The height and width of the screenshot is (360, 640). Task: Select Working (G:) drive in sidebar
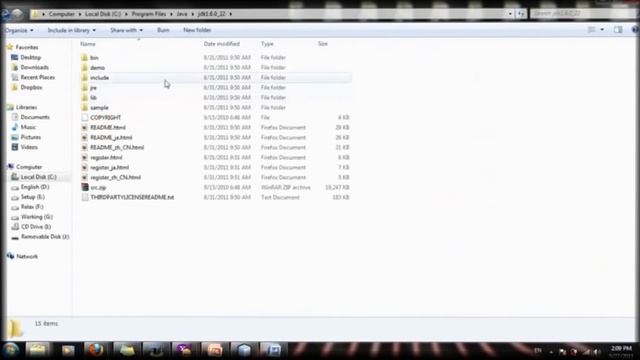(x=37, y=217)
